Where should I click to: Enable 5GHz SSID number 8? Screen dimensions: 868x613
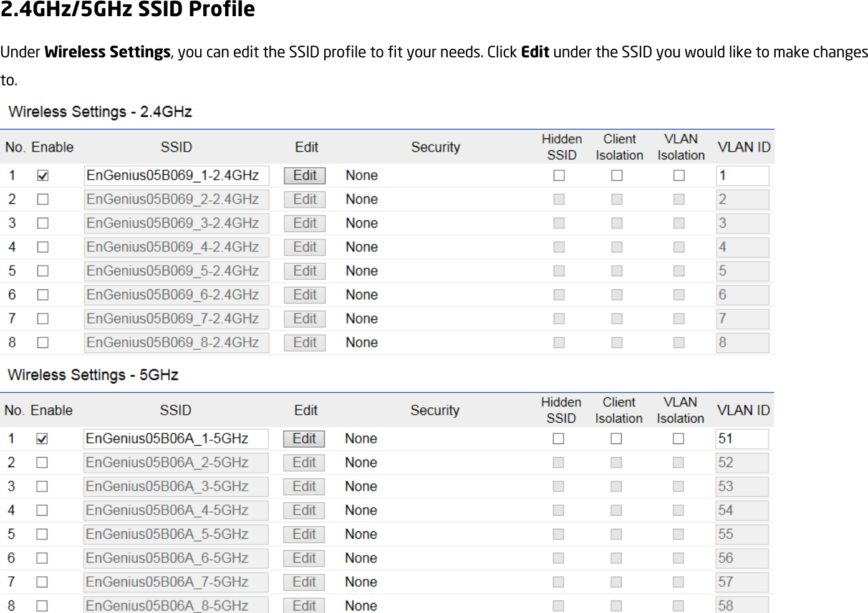click(42, 606)
